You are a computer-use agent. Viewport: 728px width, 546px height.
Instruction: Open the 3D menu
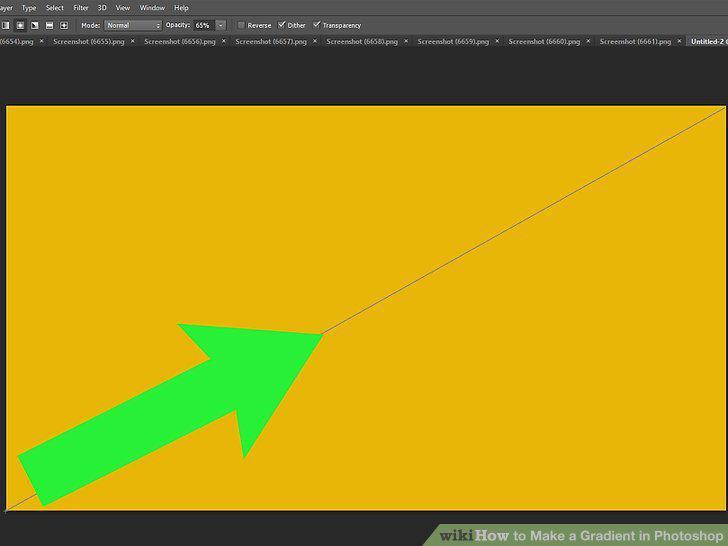[102, 8]
